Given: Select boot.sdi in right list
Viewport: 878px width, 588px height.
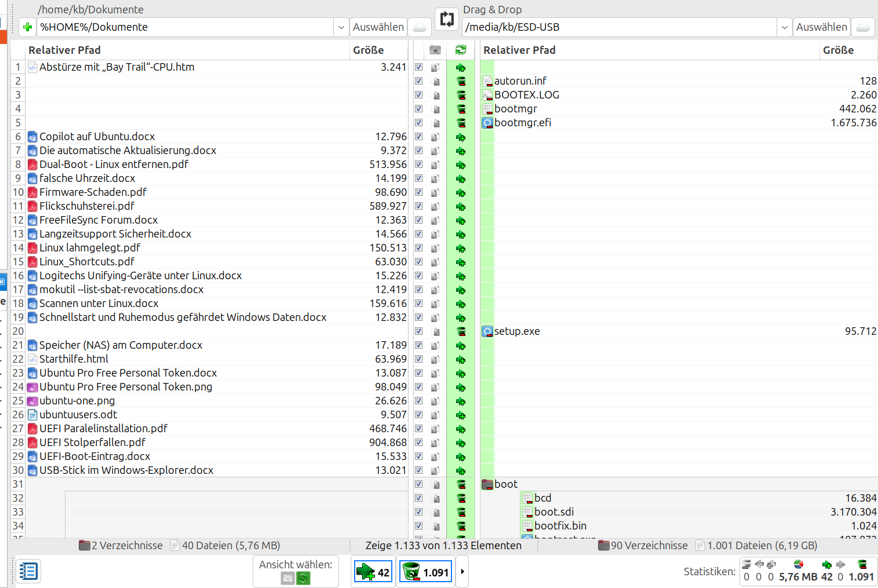Looking at the screenshot, I should [554, 512].
